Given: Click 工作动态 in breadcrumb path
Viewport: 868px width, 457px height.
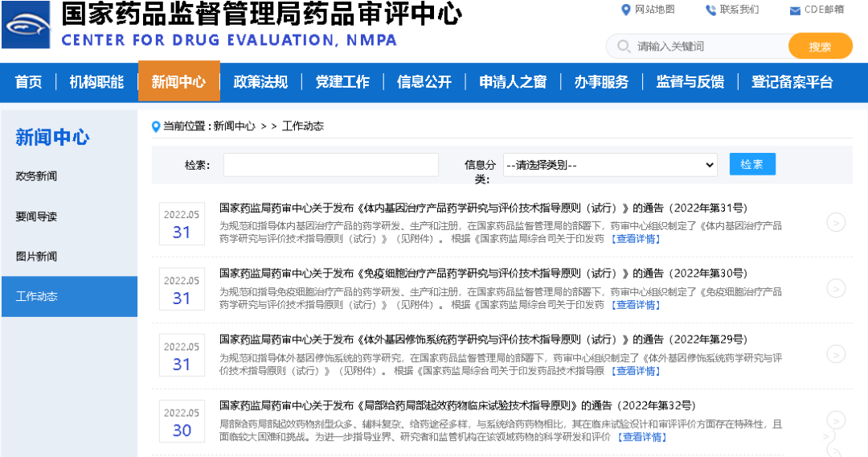Looking at the screenshot, I should (x=303, y=126).
